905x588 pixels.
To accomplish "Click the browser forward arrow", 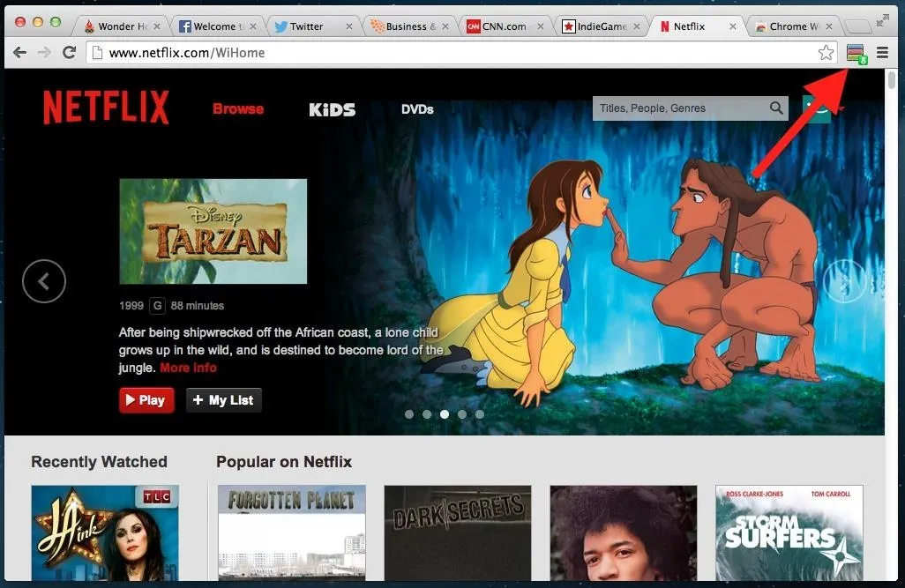I will pyautogui.click(x=44, y=53).
